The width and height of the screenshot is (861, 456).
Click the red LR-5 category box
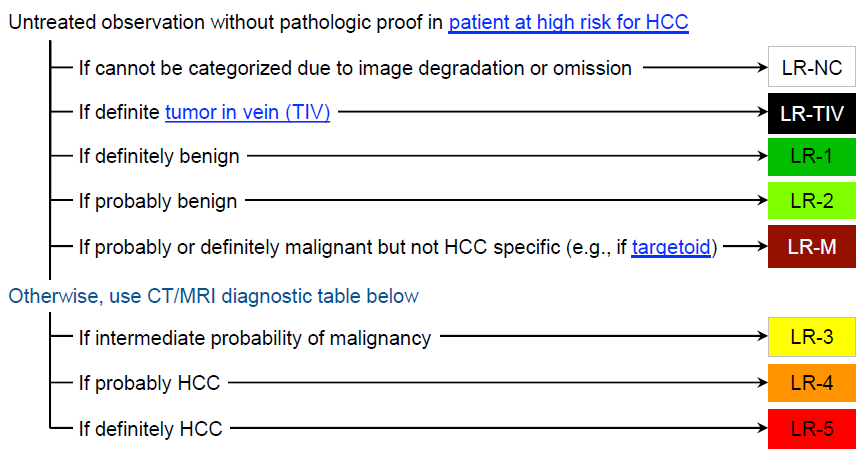click(812, 427)
